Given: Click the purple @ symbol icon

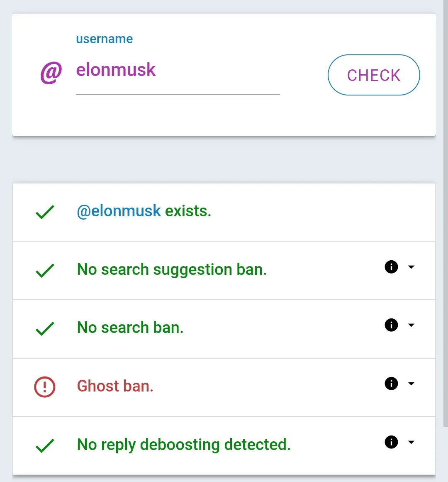Looking at the screenshot, I should 51,72.
